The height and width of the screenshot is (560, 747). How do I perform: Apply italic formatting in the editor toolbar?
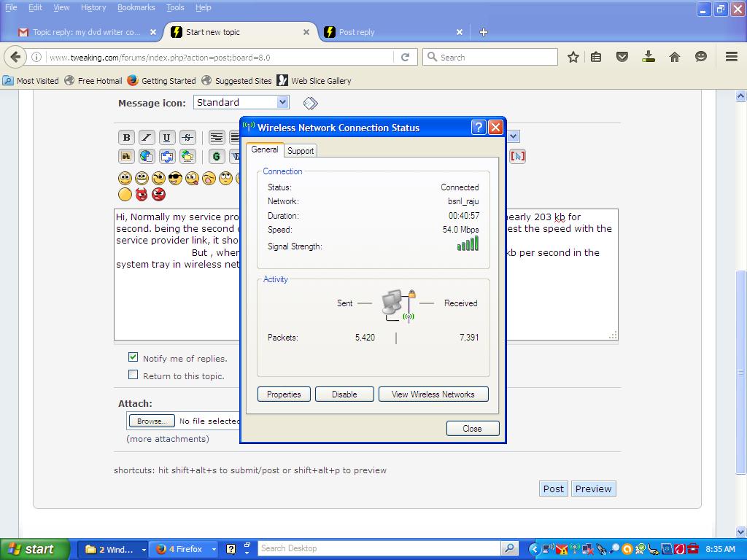(147, 137)
